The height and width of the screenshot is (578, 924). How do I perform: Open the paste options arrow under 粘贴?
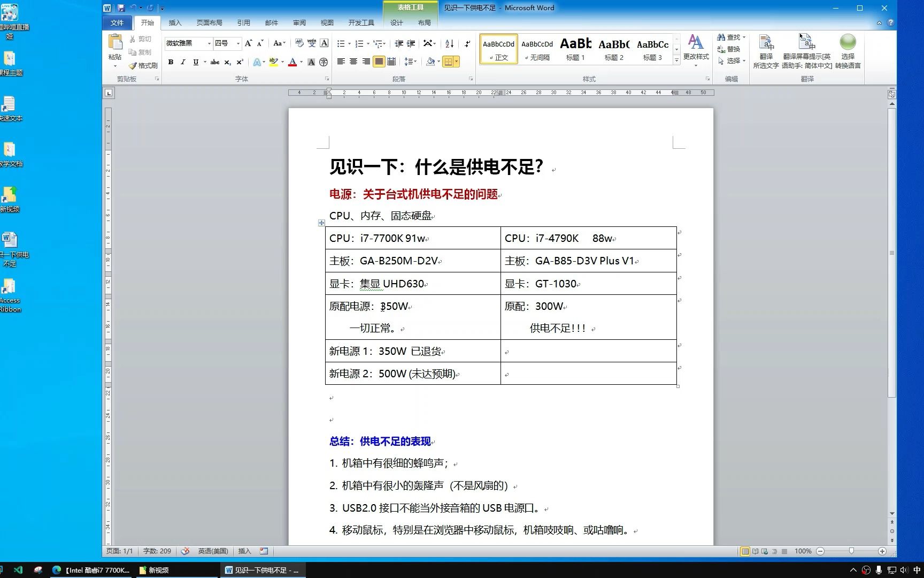(x=115, y=66)
